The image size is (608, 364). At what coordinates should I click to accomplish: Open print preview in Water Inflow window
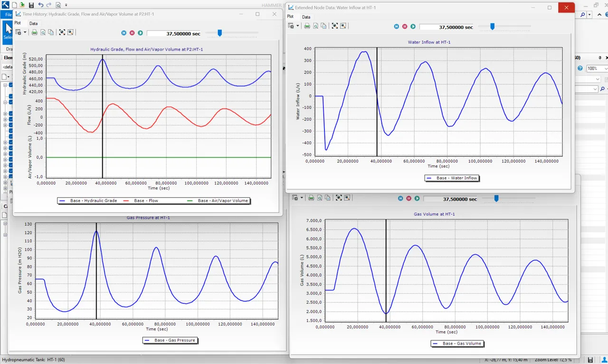[315, 27]
